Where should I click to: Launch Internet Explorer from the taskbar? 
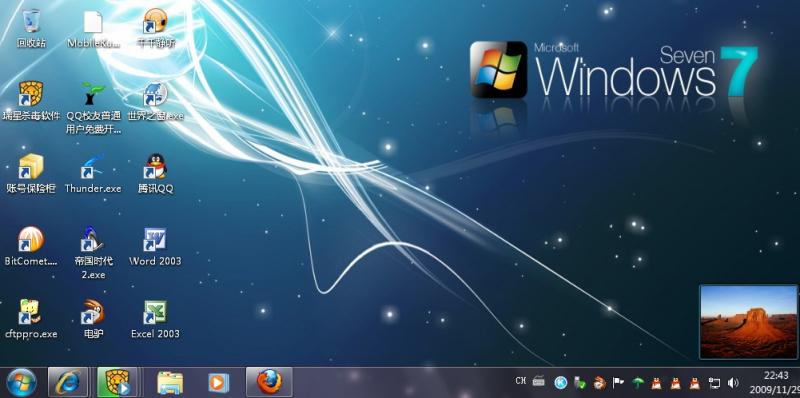68,382
